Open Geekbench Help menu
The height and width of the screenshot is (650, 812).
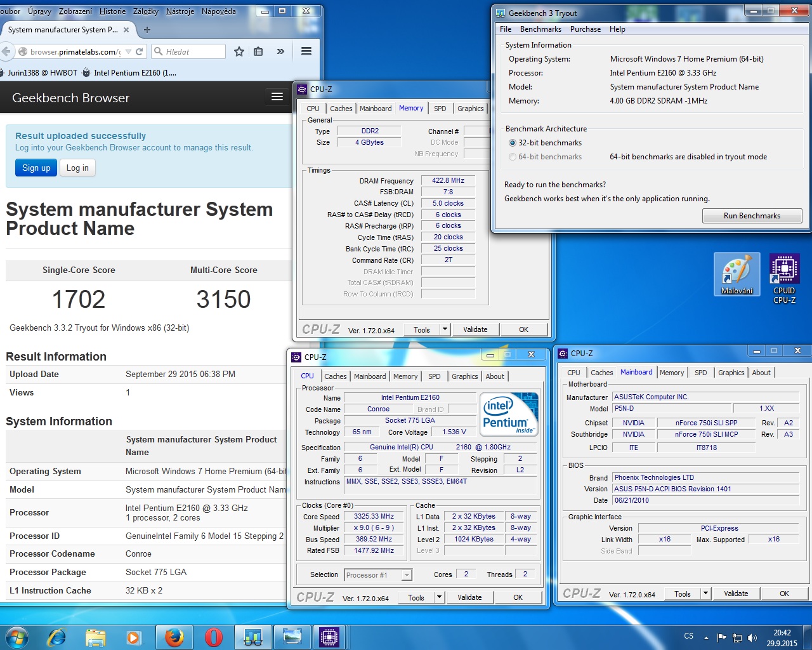click(x=617, y=29)
